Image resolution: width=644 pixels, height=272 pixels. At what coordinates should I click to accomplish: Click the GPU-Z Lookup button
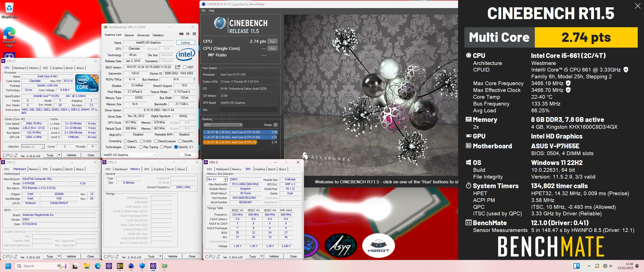tap(186, 43)
